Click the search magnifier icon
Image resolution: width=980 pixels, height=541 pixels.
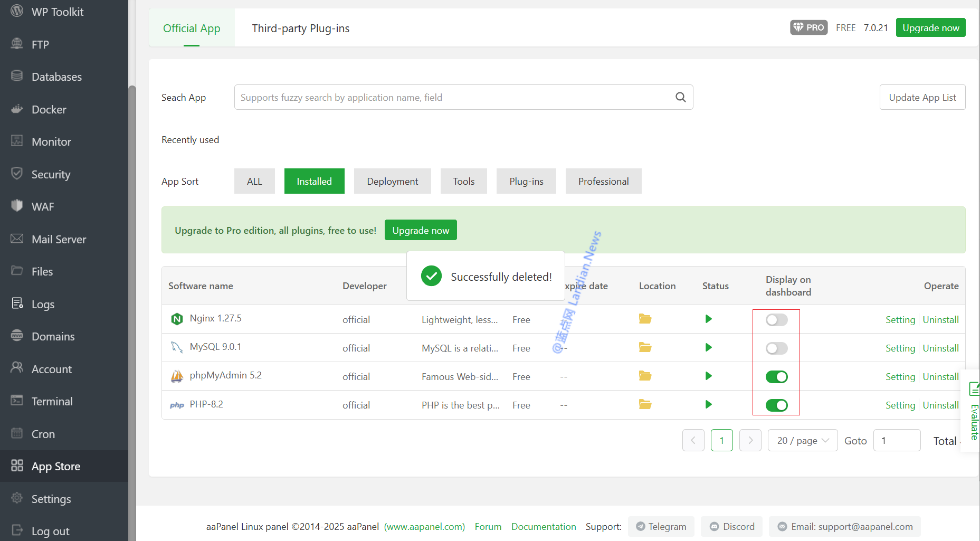pos(680,97)
